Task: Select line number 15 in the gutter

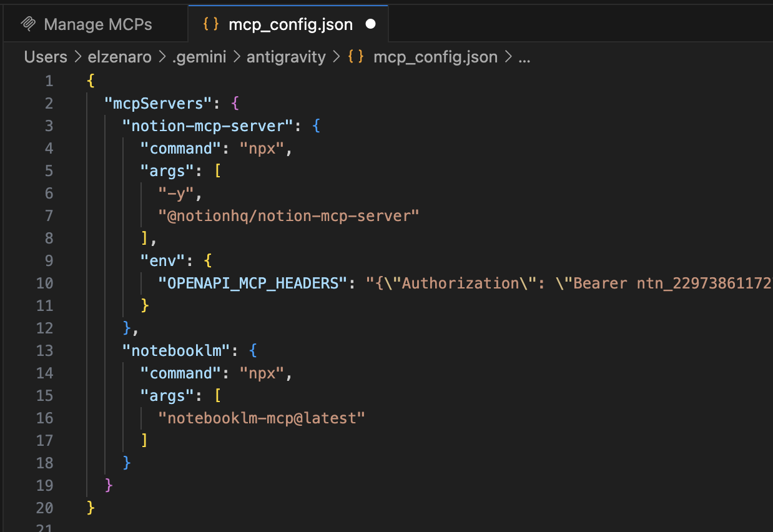Action: (45, 396)
